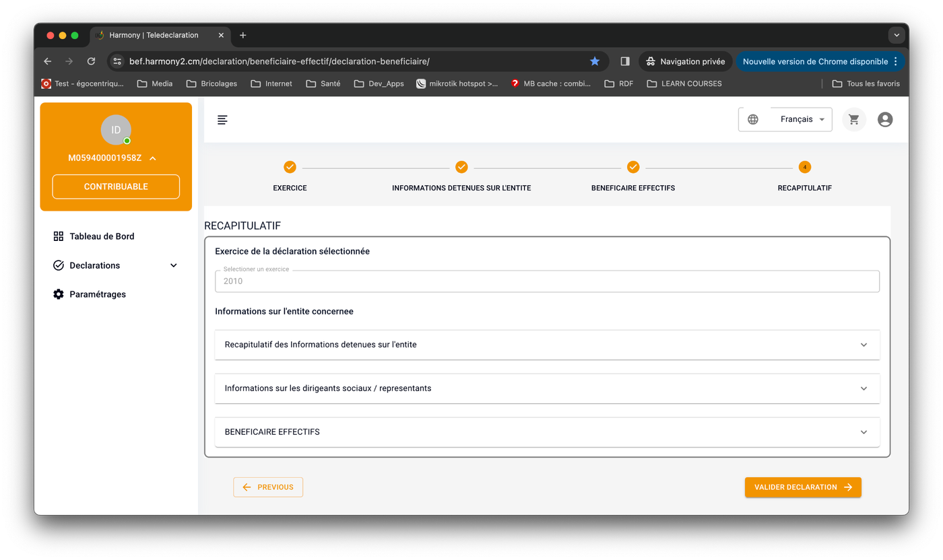Toggle the sidebar menu hamburger icon

[x=222, y=120]
